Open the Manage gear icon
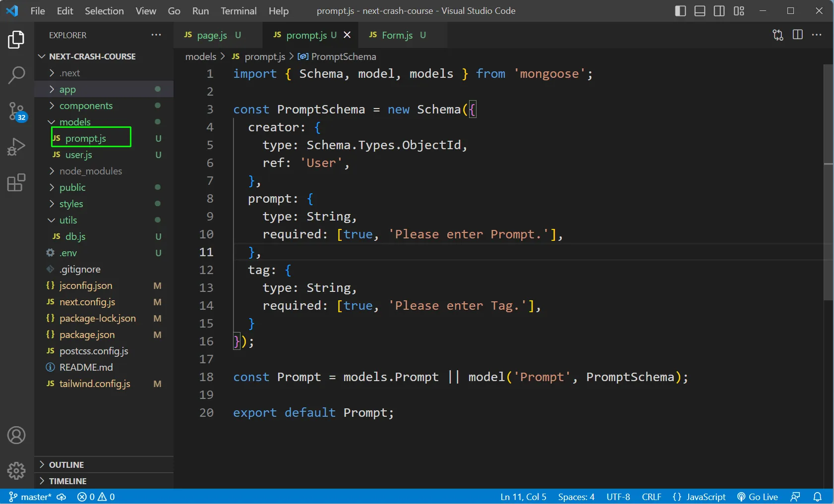Viewport: 834px width, 504px height. pyautogui.click(x=16, y=471)
